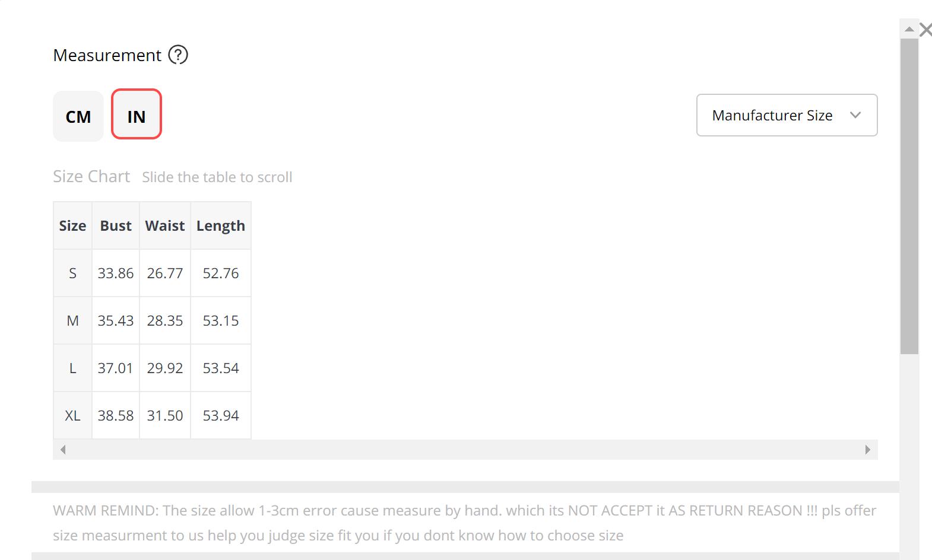Switch measurement units to CM
The width and height of the screenshot is (932, 560).
pos(78,116)
